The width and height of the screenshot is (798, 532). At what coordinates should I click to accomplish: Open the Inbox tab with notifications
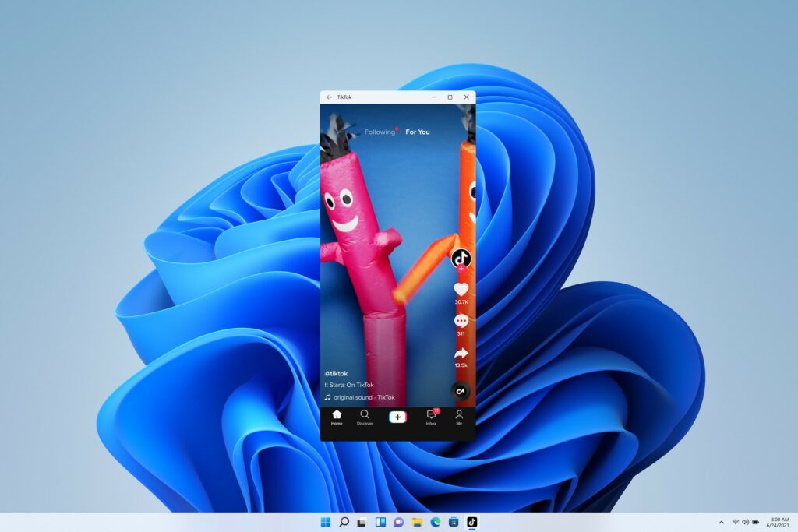(x=432, y=417)
